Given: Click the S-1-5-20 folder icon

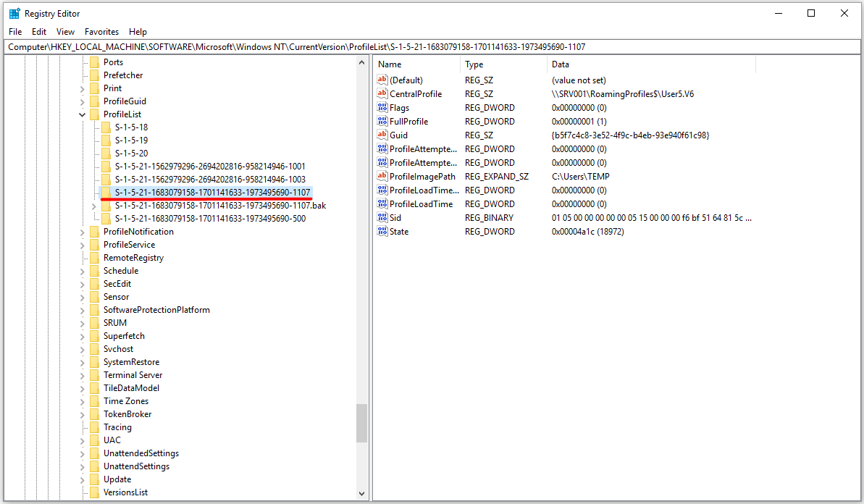Looking at the screenshot, I should [x=106, y=154].
